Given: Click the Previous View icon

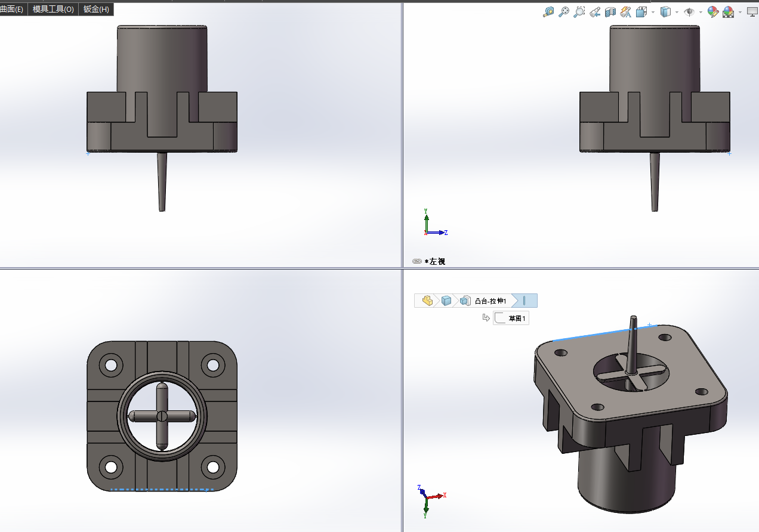Looking at the screenshot, I should tap(595, 12).
